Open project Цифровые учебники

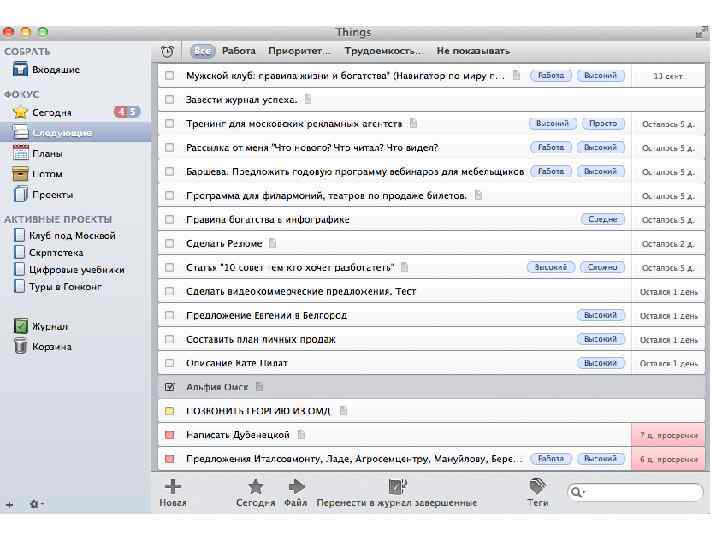[x=70, y=270]
